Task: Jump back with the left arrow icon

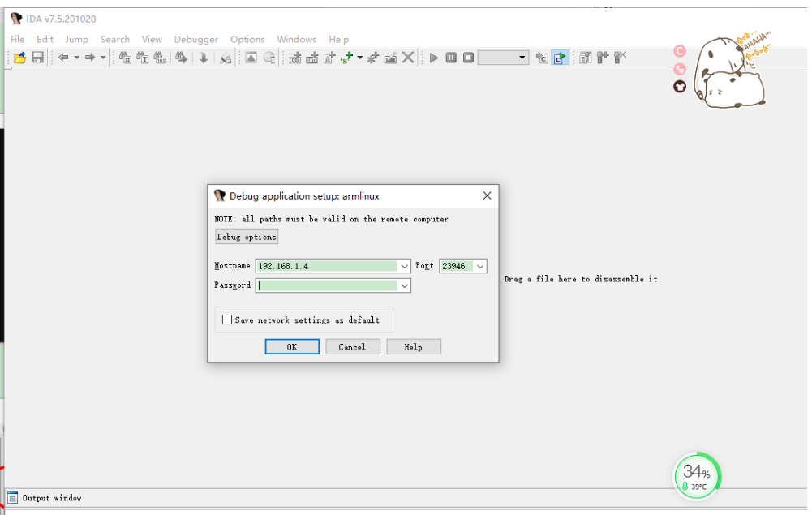Action: [63, 58]
